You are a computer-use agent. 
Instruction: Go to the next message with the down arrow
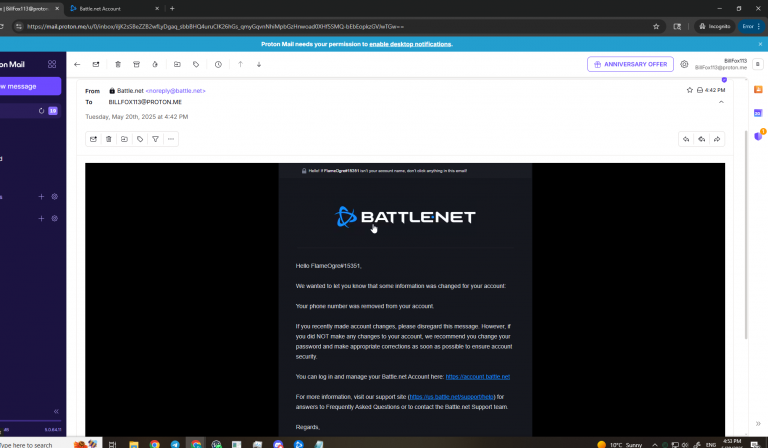click(x=259, y=64)
